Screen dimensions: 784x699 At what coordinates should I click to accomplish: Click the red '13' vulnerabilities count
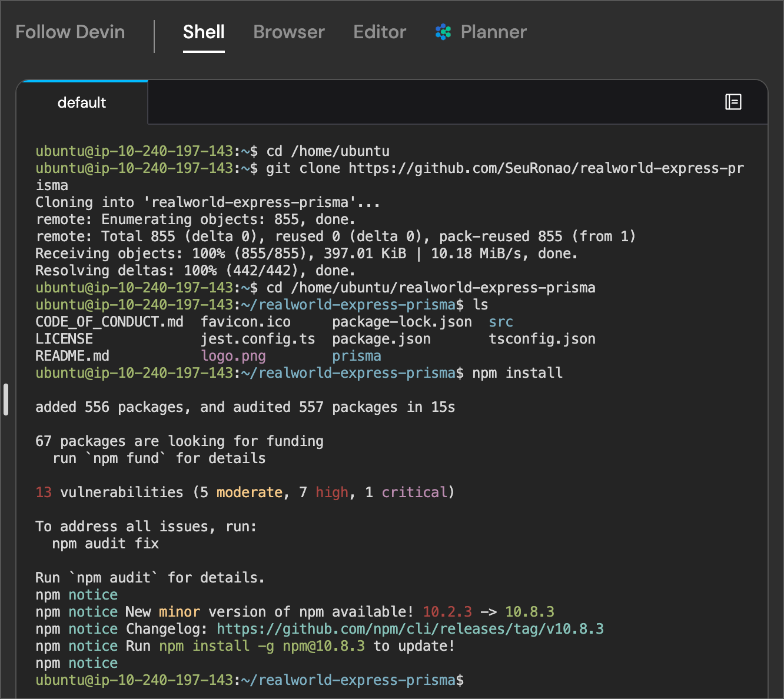click(x=44, y=492)
